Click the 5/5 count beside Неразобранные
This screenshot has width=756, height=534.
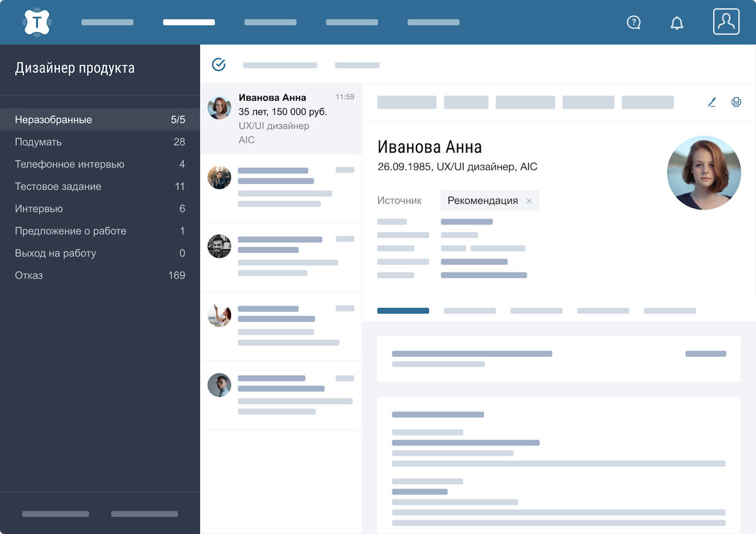pyautogui.click(x=178, y=120)
